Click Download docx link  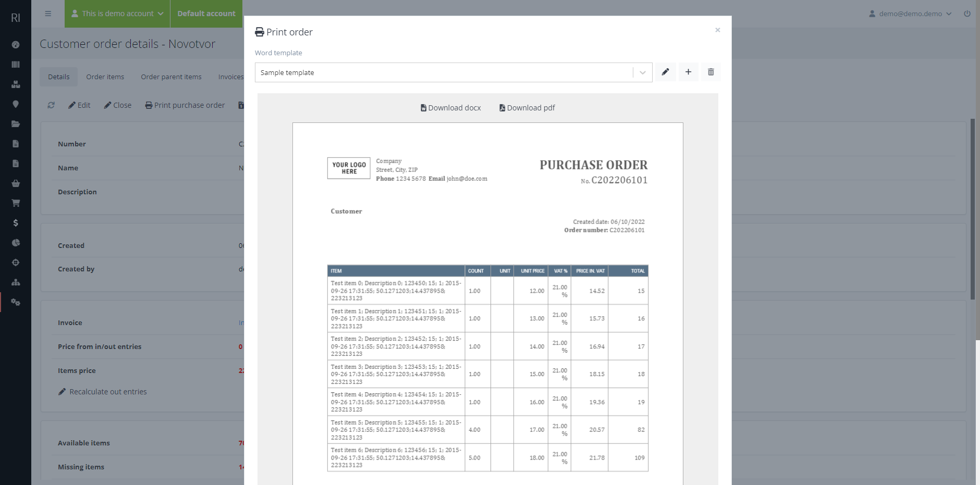click(451, 108)
